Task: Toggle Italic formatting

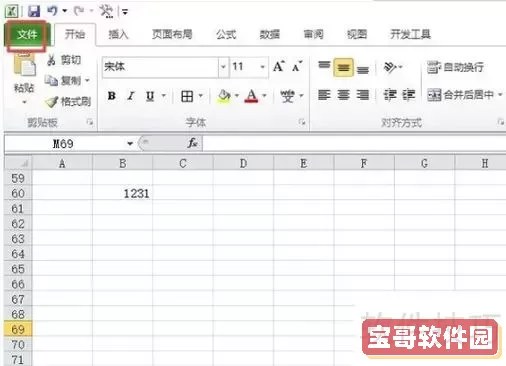Action: 131,96
